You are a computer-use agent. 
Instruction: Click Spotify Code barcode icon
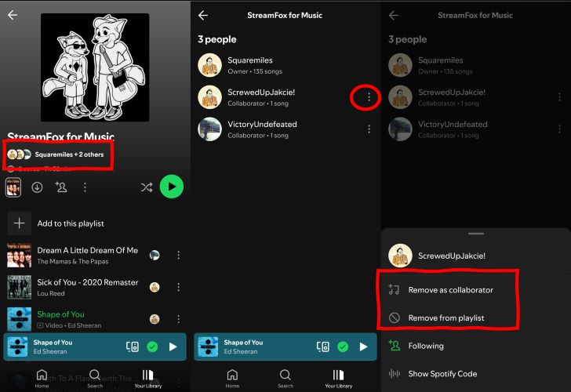point(395,374)
